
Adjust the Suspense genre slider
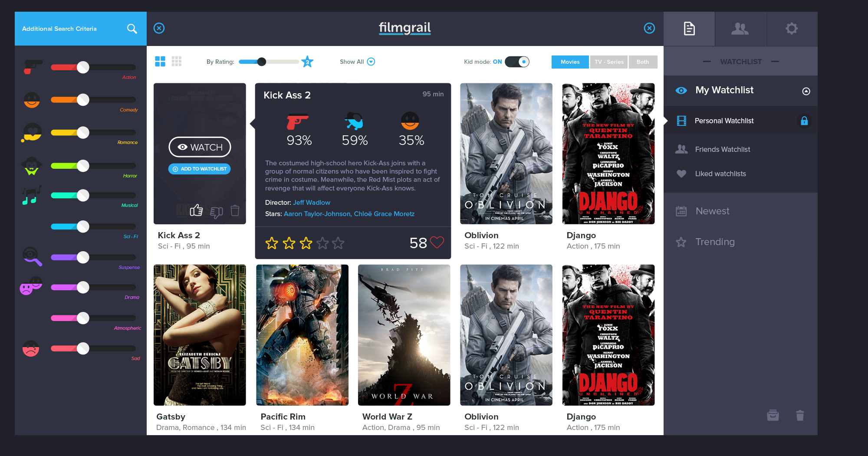pos(83,257)
